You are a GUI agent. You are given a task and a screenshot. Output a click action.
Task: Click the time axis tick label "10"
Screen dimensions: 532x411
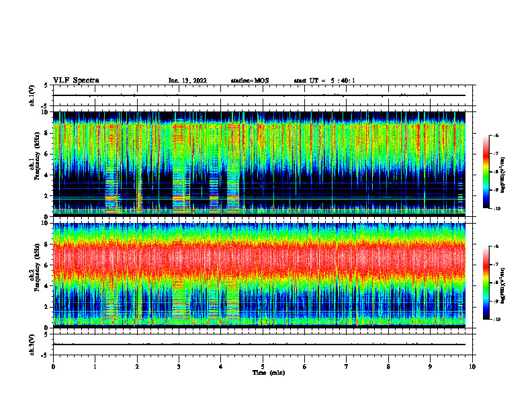[472, 367]
